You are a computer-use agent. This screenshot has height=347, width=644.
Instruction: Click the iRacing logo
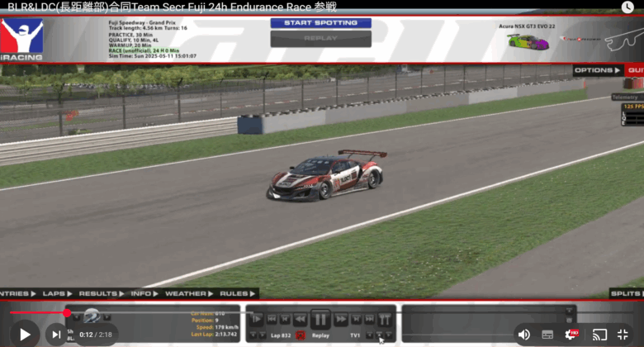click(21, 40)
